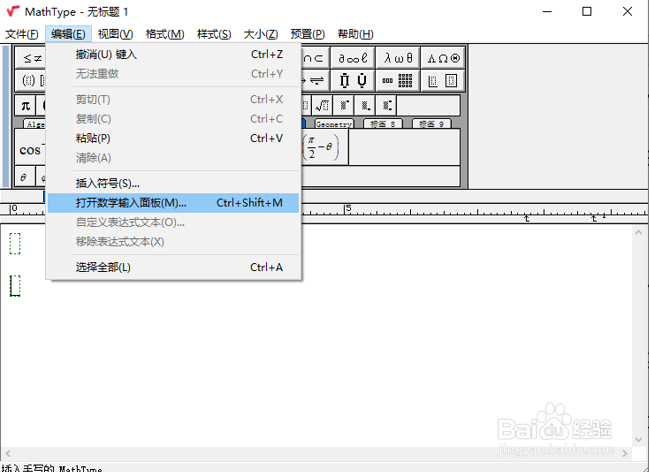
Task: Open the box templates palette
Action: click(x=443, y=80)
